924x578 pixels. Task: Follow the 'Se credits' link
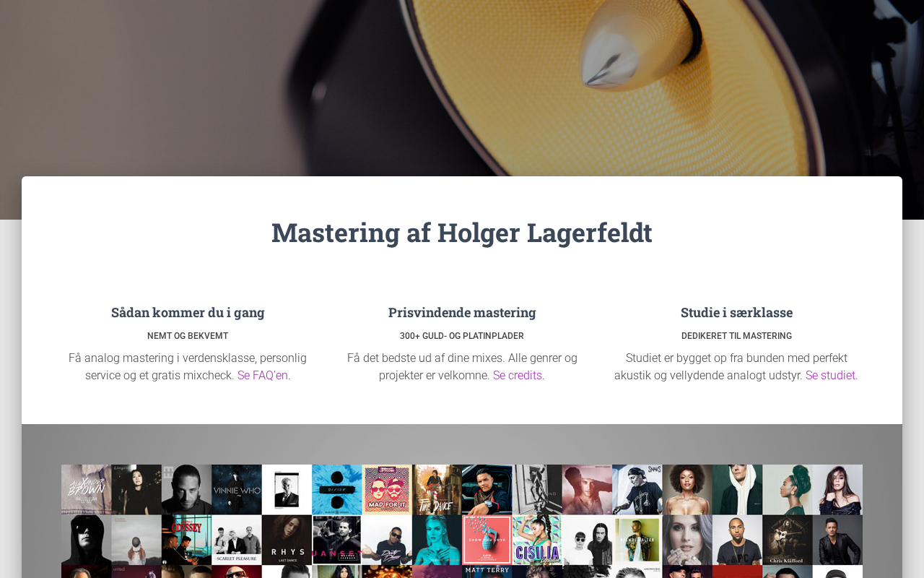[x=518, y=376]
